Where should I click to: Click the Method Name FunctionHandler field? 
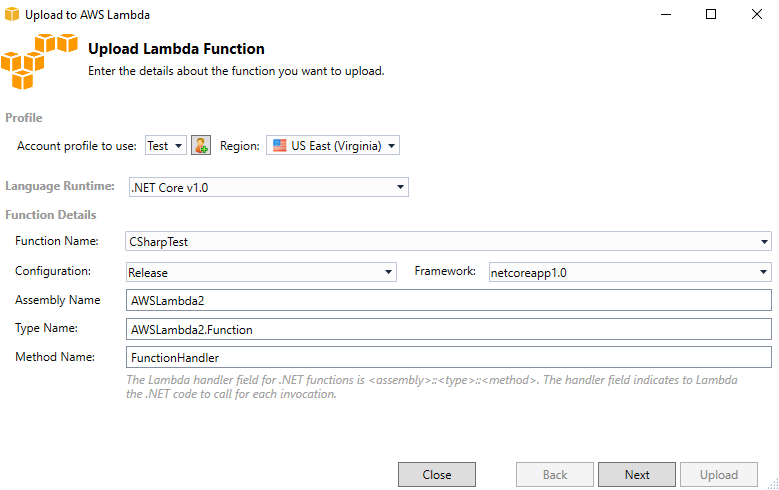tap(449, 357)
